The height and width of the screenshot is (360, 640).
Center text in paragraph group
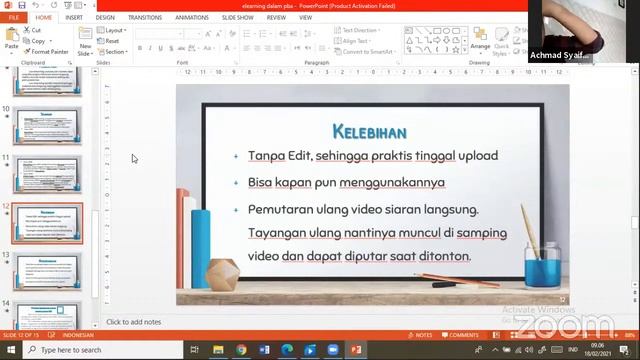pos(257,48)
